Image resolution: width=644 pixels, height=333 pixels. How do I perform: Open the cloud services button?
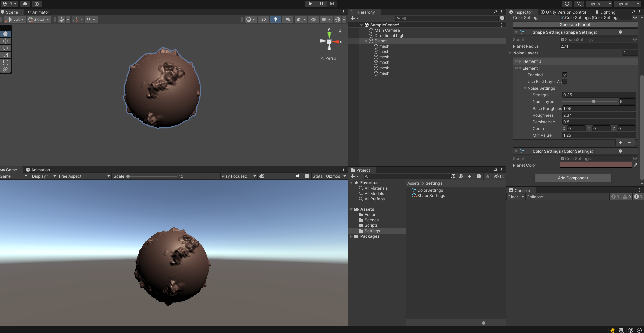[x=25, y=4]
